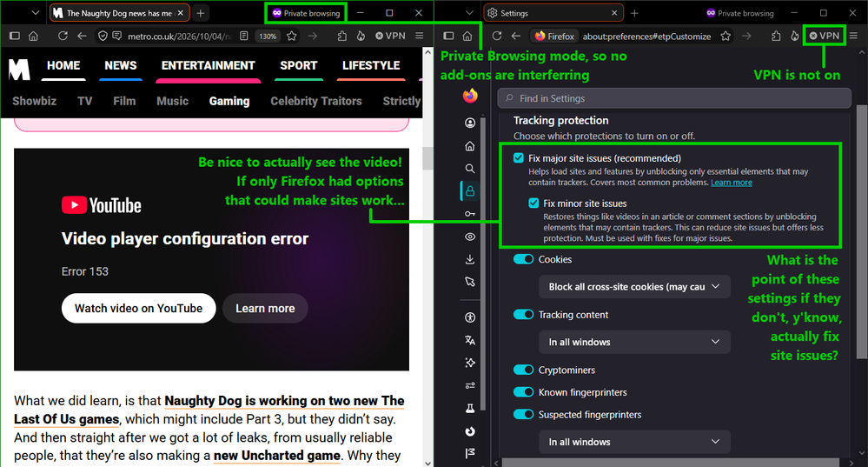Toggle sidebar in the metro.co.uk window
Viewport: 868px width, 467px height.
15,36
